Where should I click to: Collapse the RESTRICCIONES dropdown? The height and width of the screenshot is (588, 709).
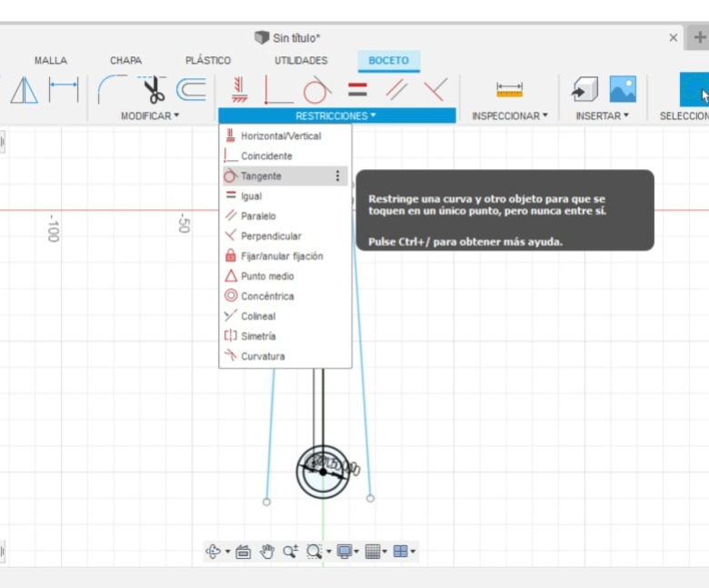336,115
